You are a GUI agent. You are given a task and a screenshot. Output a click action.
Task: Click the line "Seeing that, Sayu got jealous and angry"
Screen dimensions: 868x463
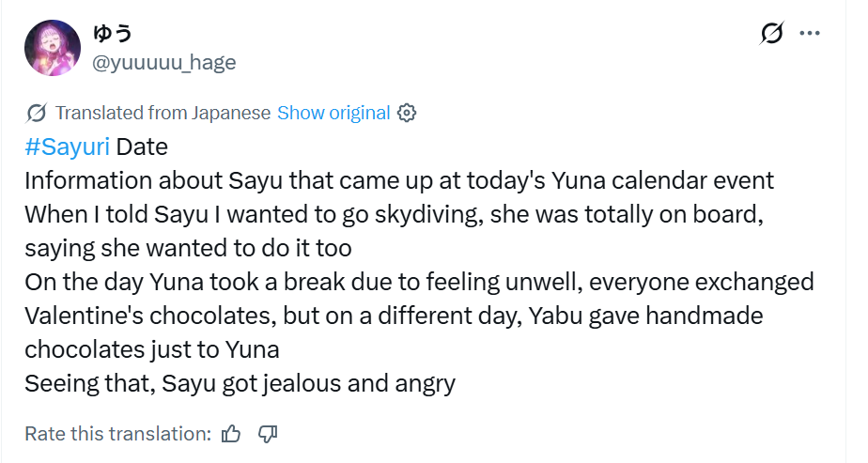click(240, 383)
